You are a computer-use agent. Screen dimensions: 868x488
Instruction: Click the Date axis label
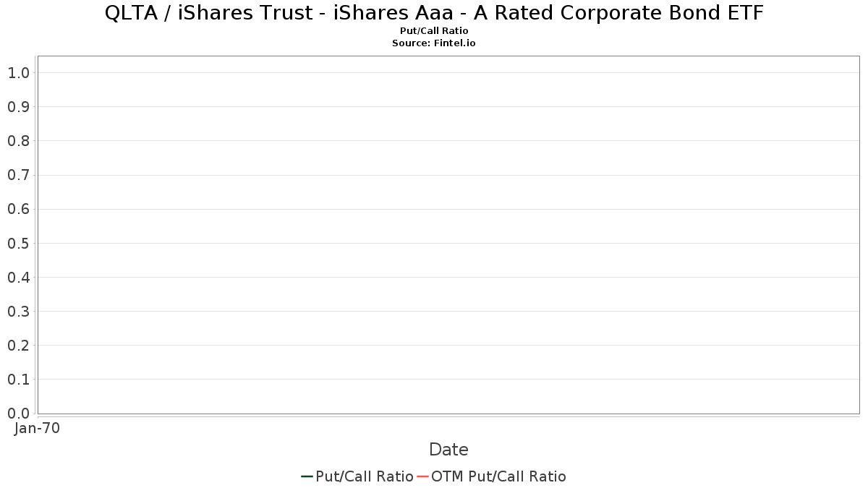coord(448,450)
